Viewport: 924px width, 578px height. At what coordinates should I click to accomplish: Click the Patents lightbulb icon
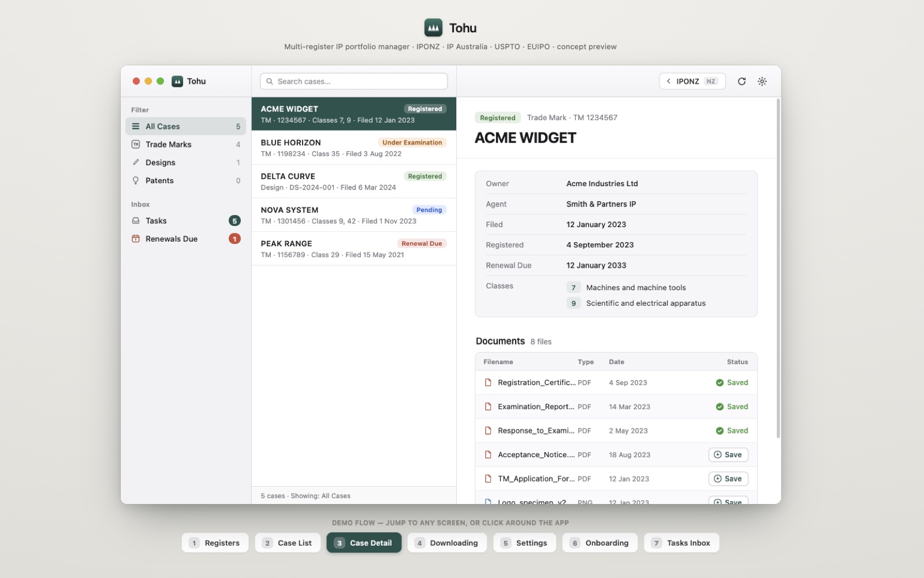coord(136,180)
